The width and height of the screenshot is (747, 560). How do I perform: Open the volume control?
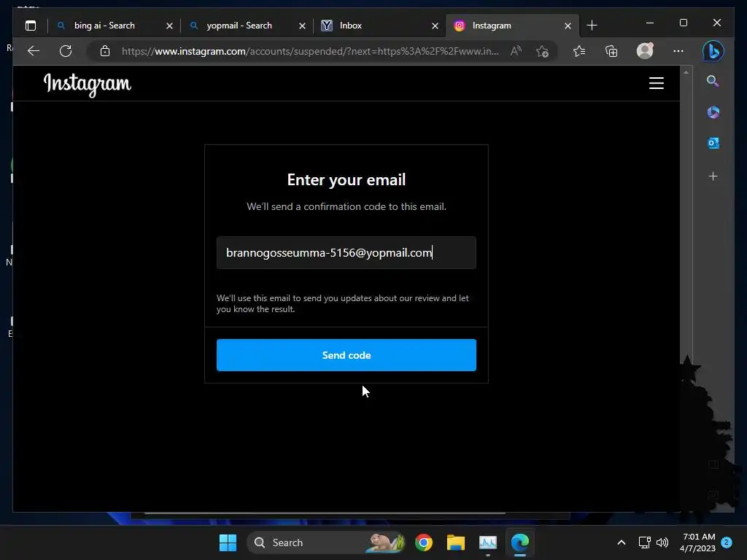pyautogui.click(x=662, y=542)
